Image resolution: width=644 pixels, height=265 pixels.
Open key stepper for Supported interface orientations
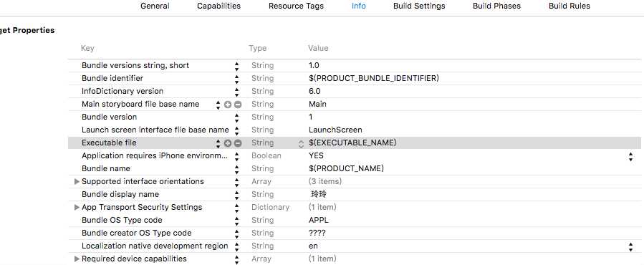click(x=236, y=182)
